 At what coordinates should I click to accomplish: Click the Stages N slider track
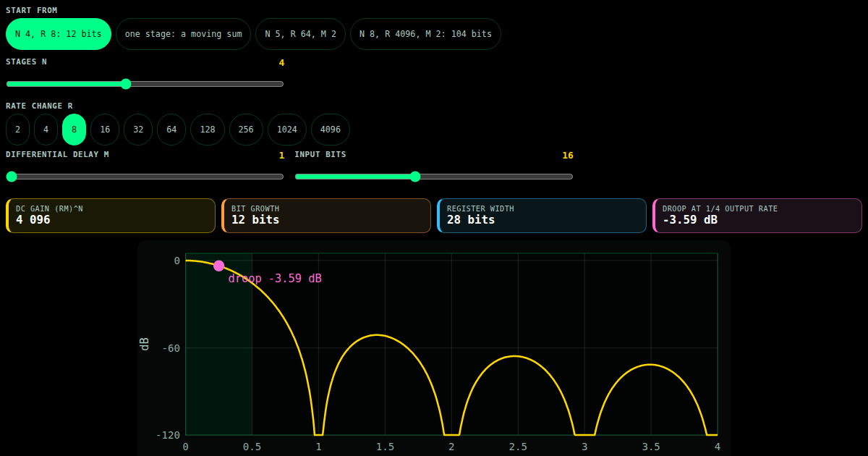[x=145, y=84]
